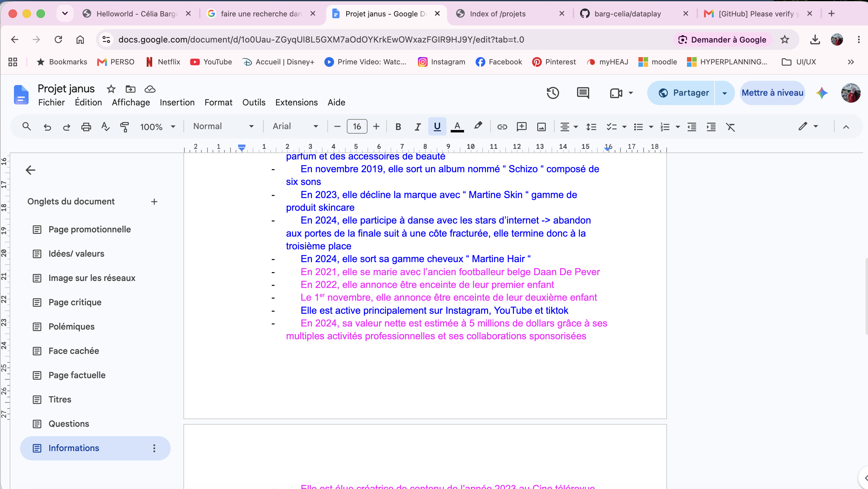Open the version history
Image resolution: width=868 pixels, height=489 pixels.
pyautogui.click(x=553, y=93)
